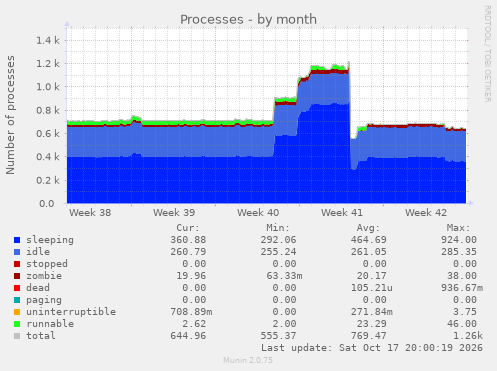Click zombie current value 19.96

(x=191, y=276)
